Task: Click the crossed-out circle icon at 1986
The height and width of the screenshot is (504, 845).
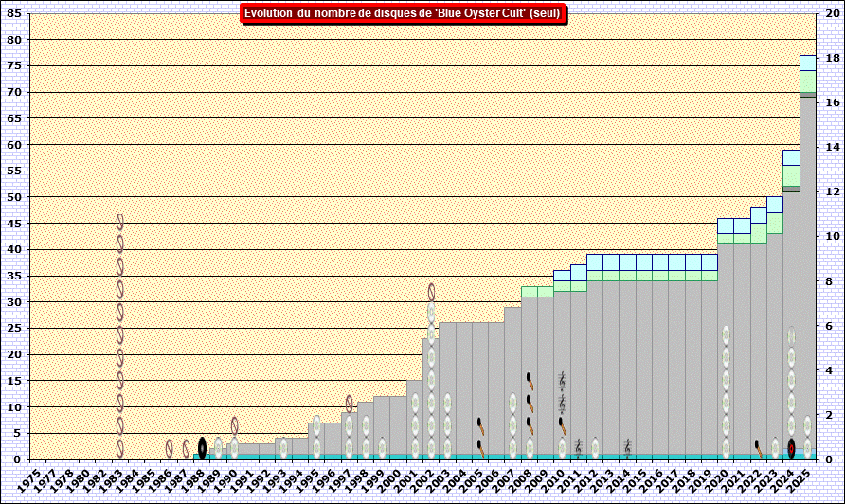Action: [170, 448]
